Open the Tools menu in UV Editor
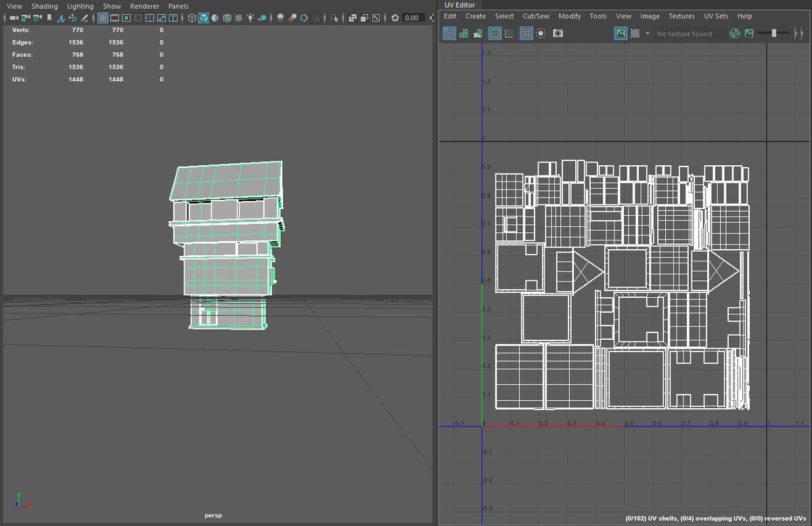Viewport: 812px width, 526px height. pyautogui.click(x=598, y=16)
